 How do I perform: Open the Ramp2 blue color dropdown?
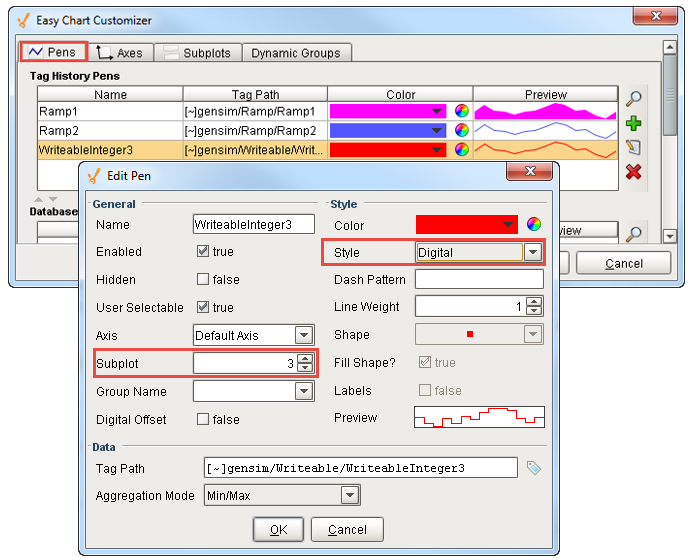click(x=388, y=130)
